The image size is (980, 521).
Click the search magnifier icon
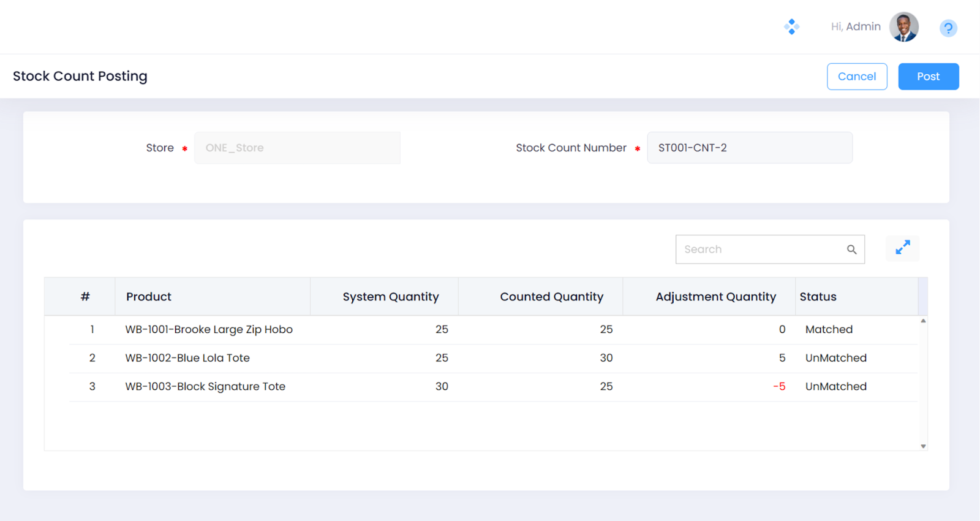pos(851,249)
